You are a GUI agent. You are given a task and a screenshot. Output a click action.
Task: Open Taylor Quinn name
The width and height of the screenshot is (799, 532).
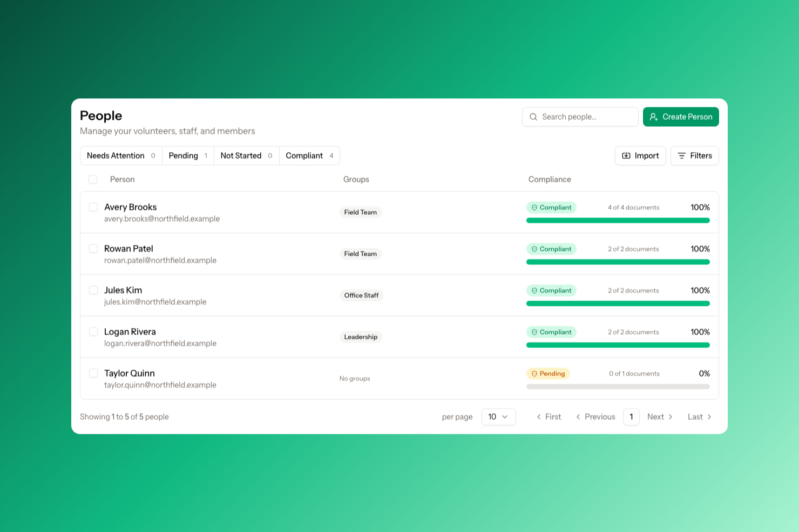coord(130,373)
